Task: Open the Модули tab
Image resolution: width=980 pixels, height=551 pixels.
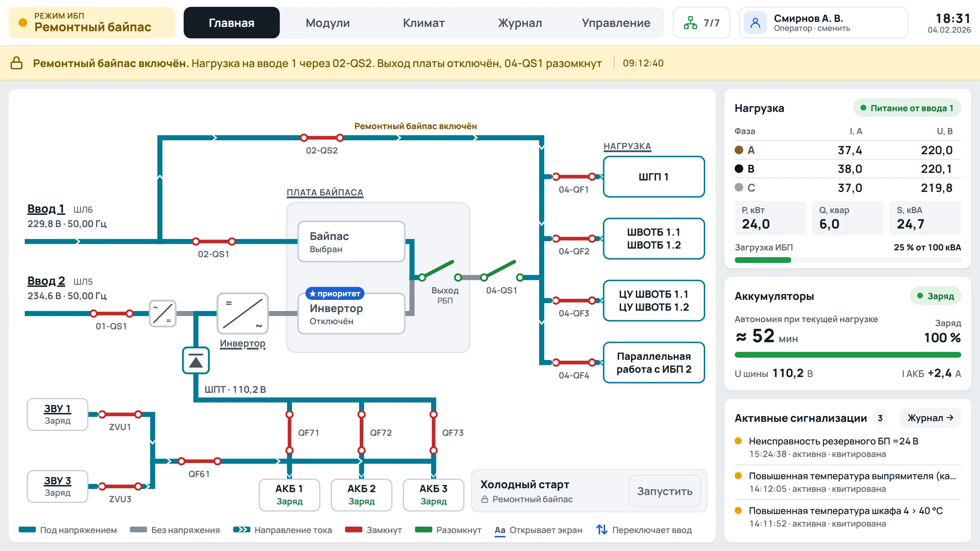Action: (x=328, y=23)
